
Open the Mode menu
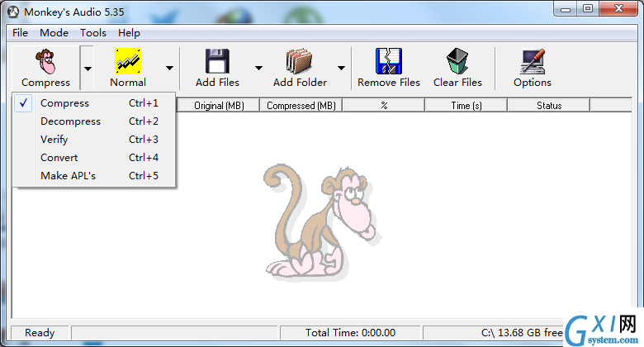54,33
